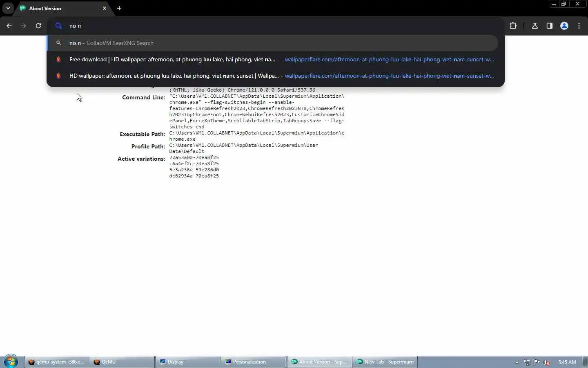
Task: Click wallpaperflare icon on HD wallpaper suggestion
Action: coord(58,76)
